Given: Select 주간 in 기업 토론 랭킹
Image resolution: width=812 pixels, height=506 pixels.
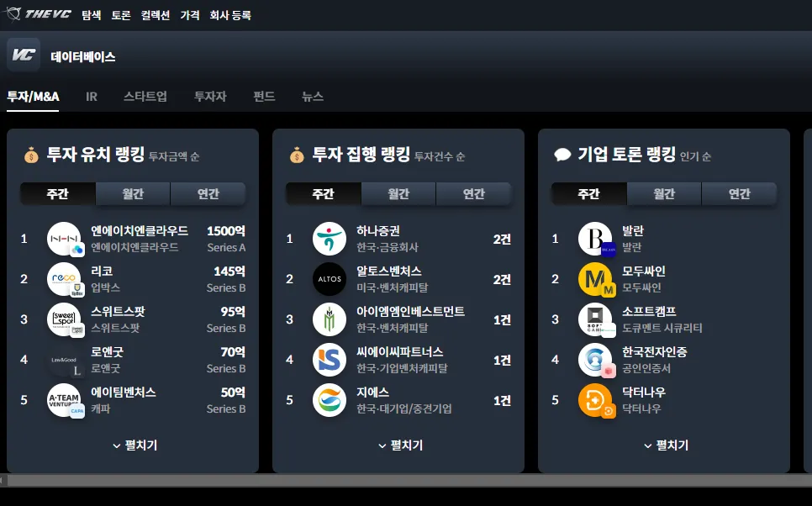Looking at the screenshot, I should (x=589, y=193).
